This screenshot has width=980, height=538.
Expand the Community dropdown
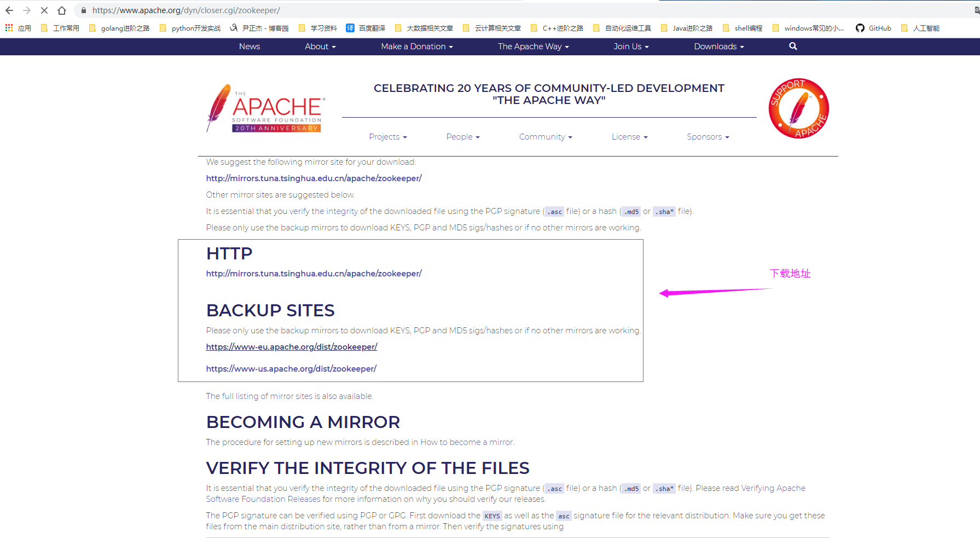pos(546,137)
